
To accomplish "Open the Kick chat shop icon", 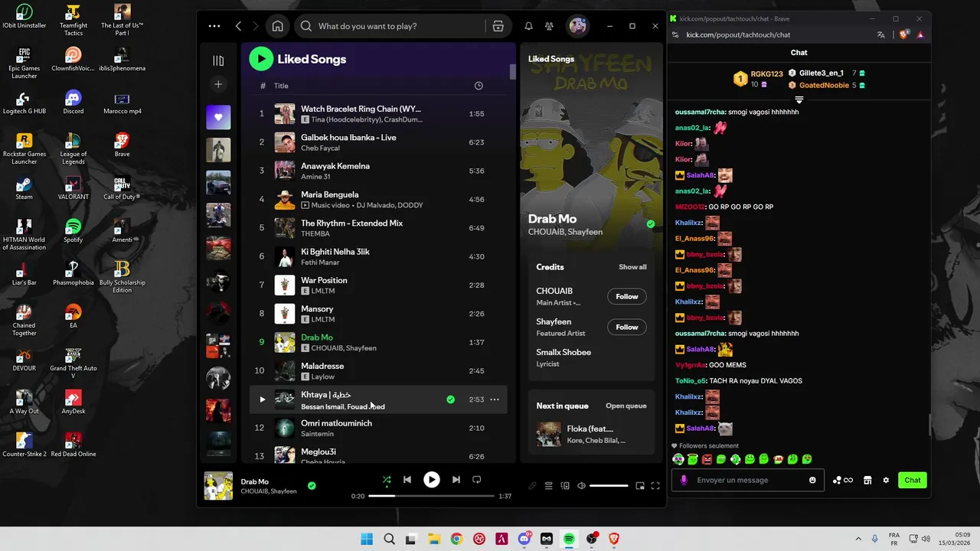I will point(867,480).
